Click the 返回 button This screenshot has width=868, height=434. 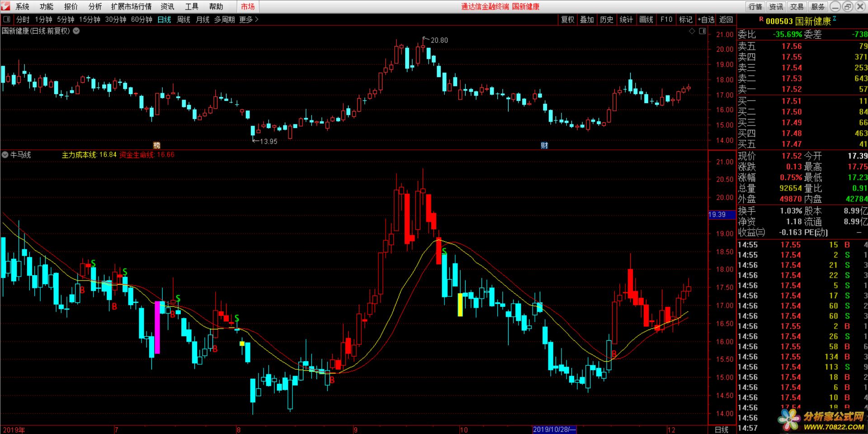click(x=726, y=19)
